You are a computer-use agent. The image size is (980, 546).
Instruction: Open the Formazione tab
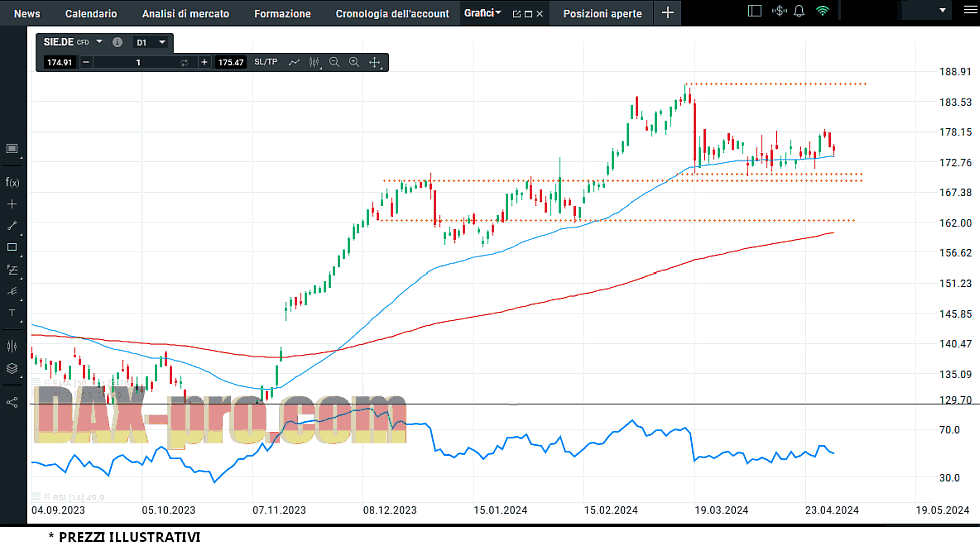[282, 13]
